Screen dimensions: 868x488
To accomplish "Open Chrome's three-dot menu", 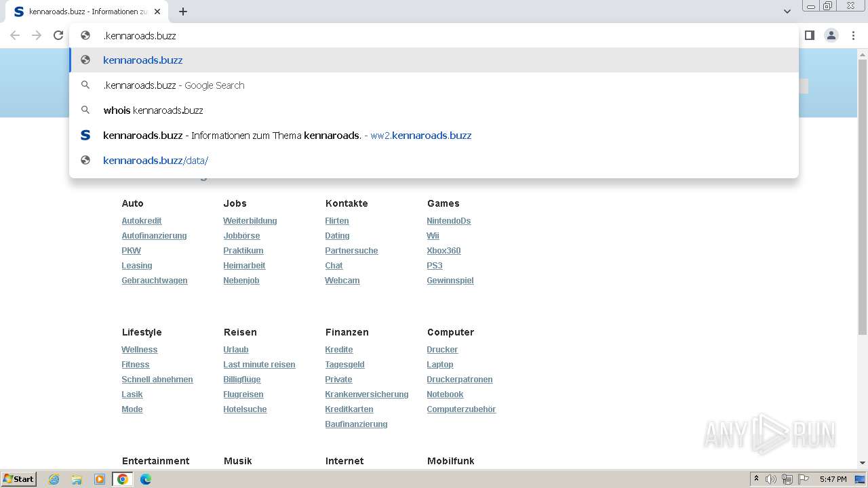I will pos(854,35).
